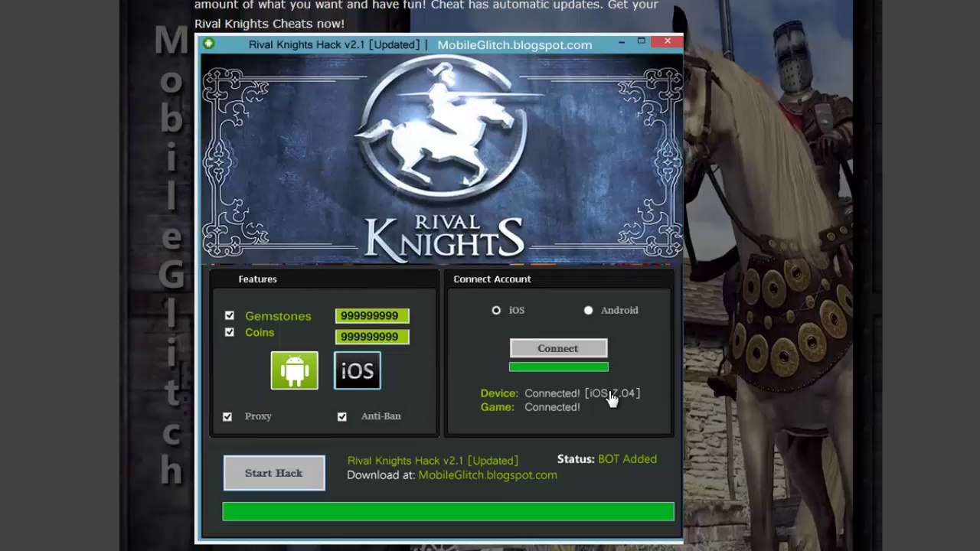This screenshot has height=551, width=980.
Task: Click the Rival Knights horse logo banner
Action: (442, 158)
